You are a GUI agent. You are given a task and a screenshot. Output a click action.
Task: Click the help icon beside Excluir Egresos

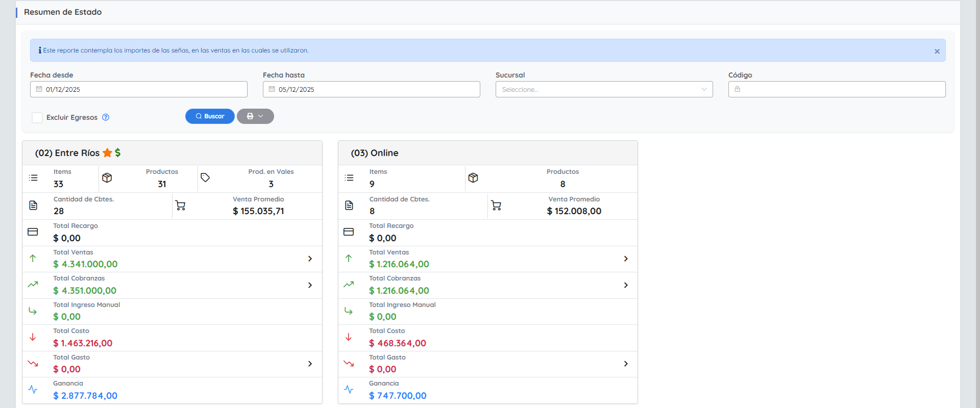(106, 117)
